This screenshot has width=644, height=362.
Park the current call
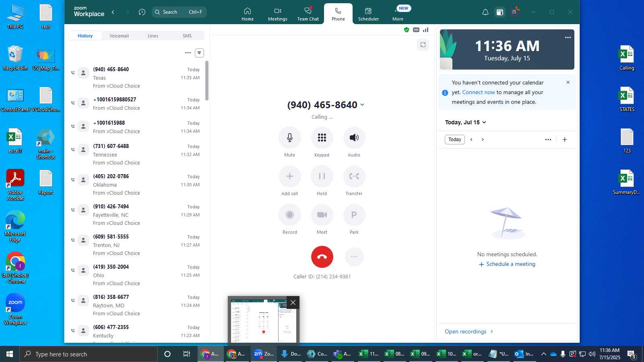354,215
